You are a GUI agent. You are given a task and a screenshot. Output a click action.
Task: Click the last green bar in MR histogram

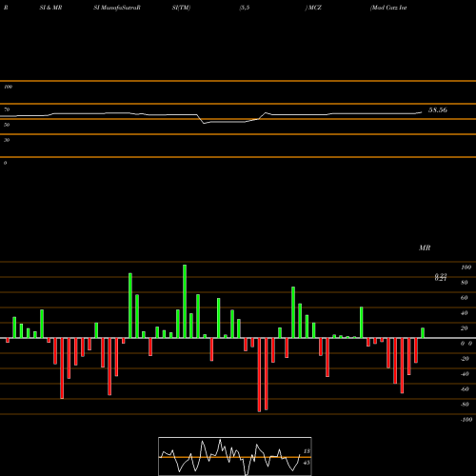point(423,333)
